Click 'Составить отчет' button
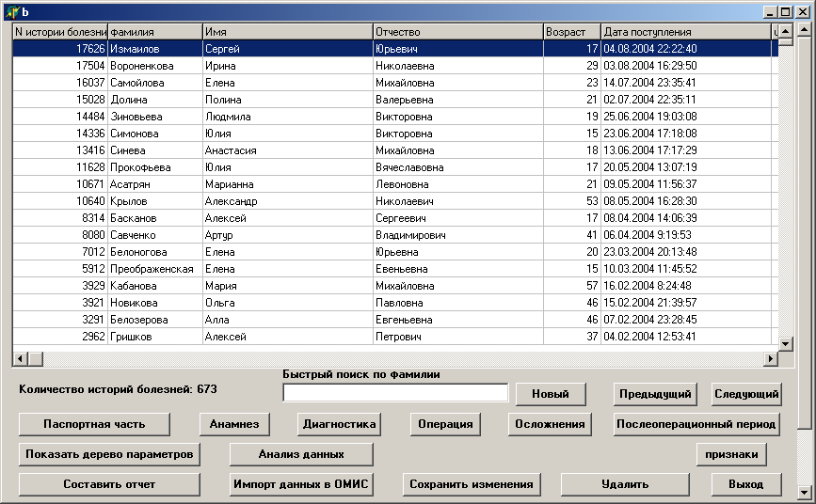 tap(109, 485)
